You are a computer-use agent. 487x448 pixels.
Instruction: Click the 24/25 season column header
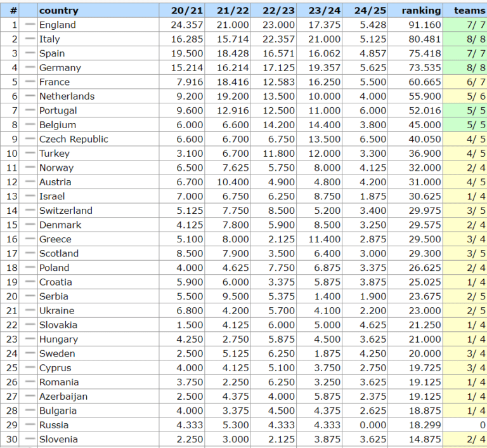click(x=370, y=10)
